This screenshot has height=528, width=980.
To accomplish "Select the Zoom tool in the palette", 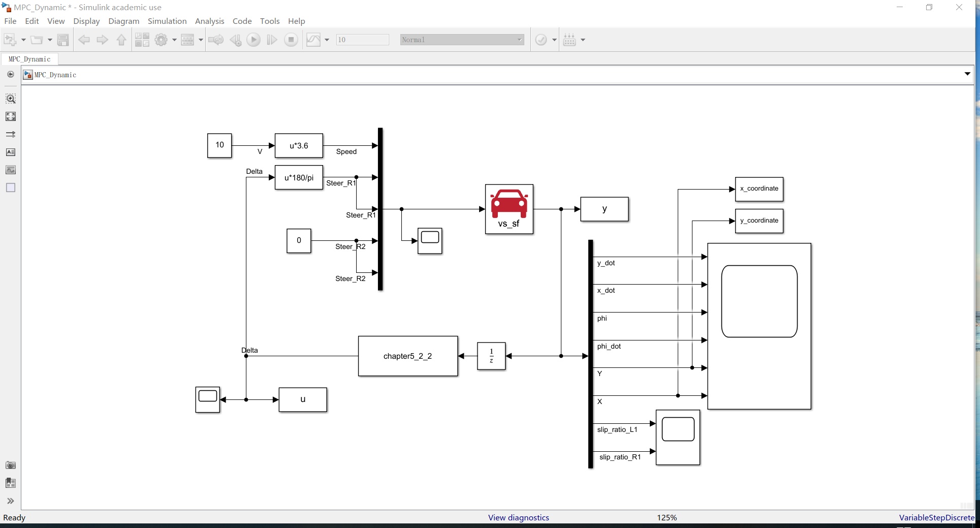I will tap(10, 99).
